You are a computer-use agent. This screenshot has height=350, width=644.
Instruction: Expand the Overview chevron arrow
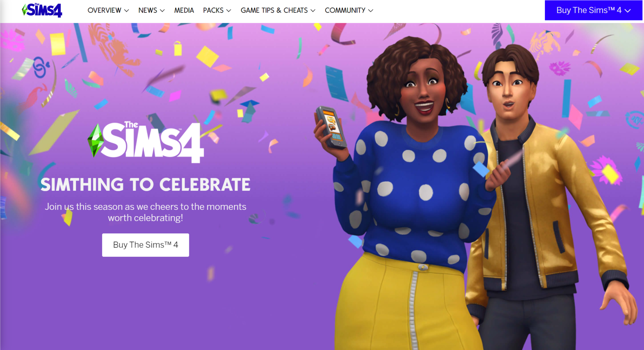pos(127,11)
